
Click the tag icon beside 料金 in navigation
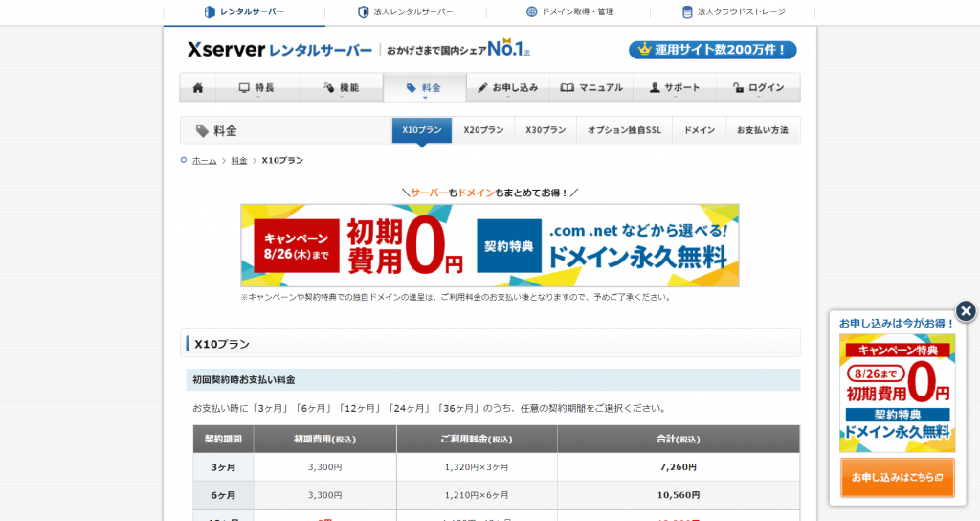tap(411, 87)
